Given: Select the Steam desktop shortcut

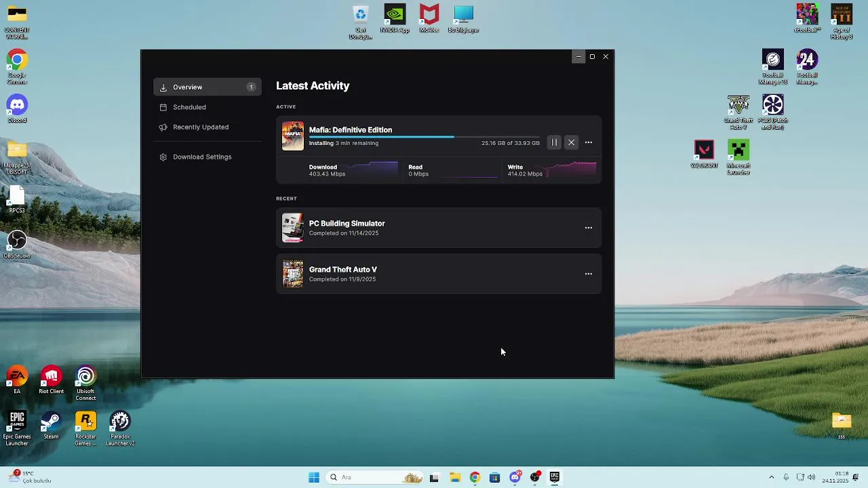Looking at the screenshot, I should pos(51,426).
